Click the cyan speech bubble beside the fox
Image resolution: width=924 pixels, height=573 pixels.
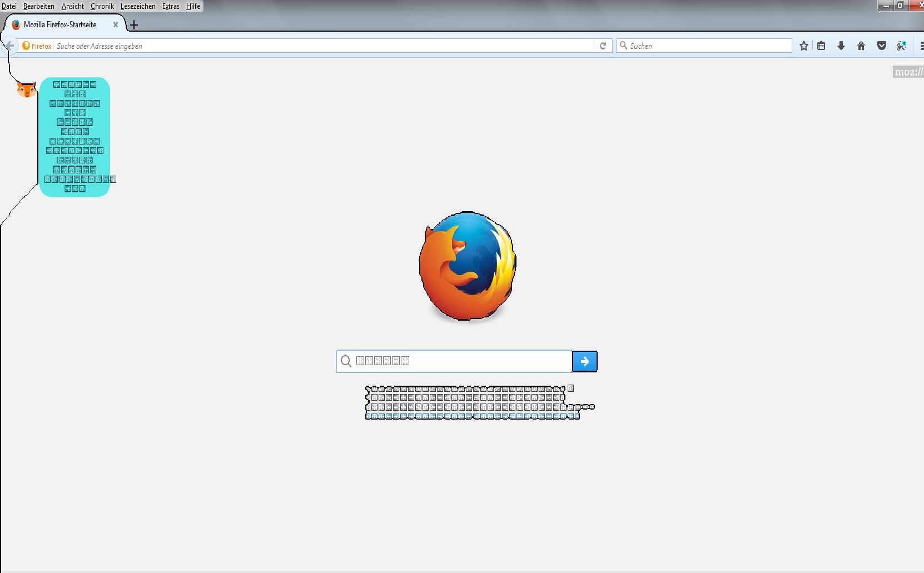point(74,137)
